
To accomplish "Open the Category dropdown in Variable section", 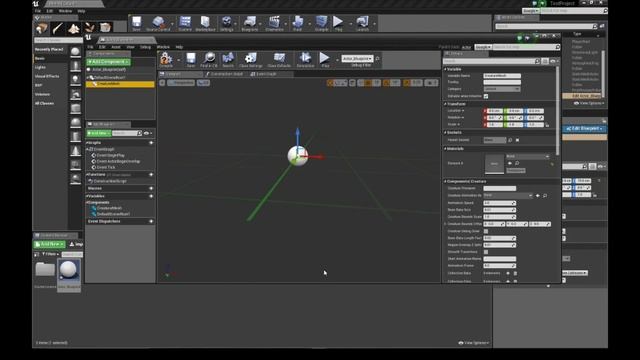I will tap(502, 89).
